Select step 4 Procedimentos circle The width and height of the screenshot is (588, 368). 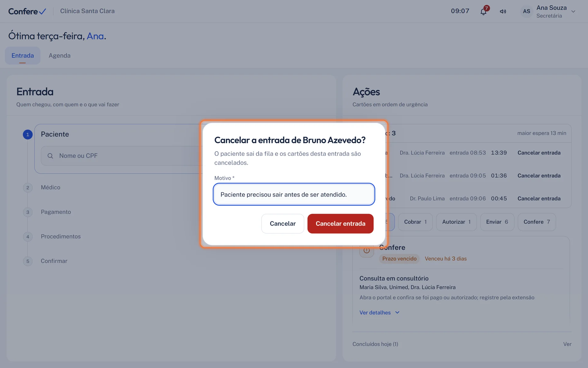(x=28, y=237)
